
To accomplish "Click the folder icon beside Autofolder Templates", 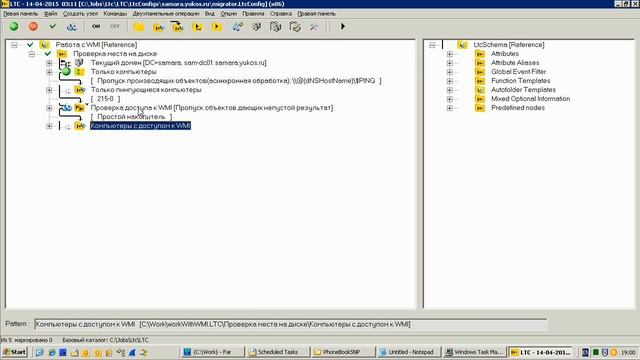I will 480,90.
